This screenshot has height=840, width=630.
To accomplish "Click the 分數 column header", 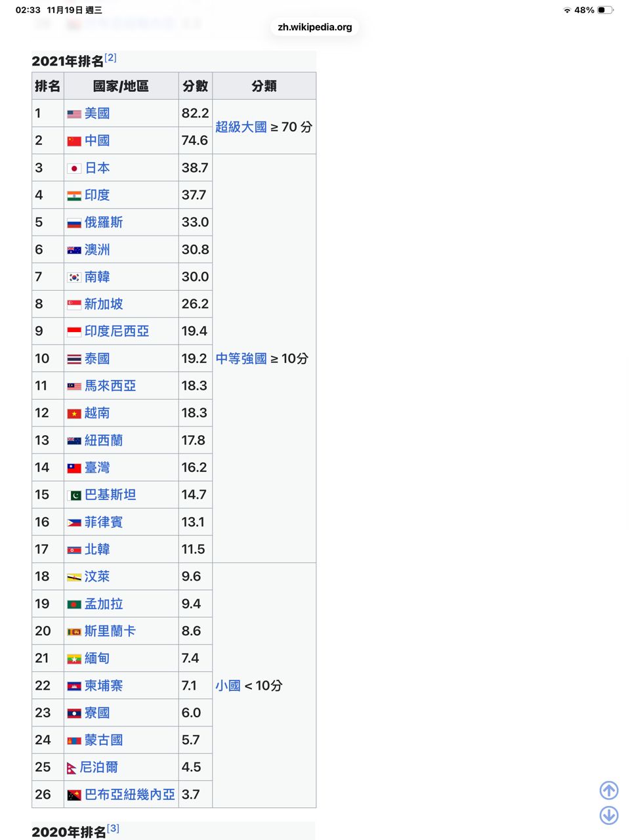I will pyautogui.click(x=195, y=86).
